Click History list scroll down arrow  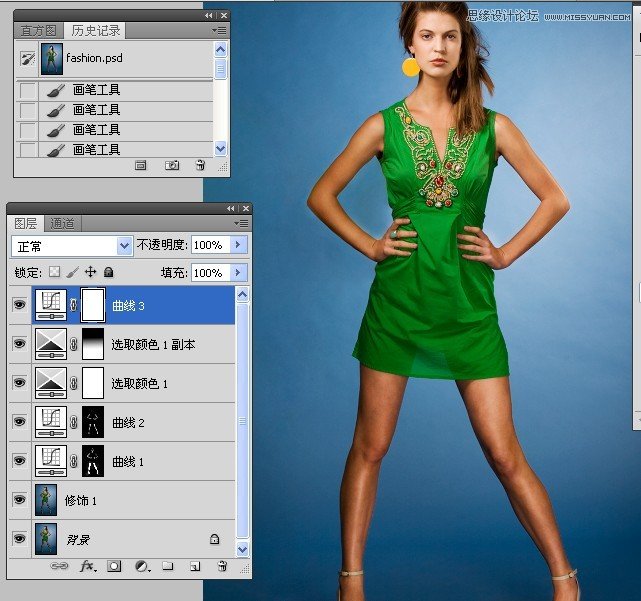click(x=220, y=148)
